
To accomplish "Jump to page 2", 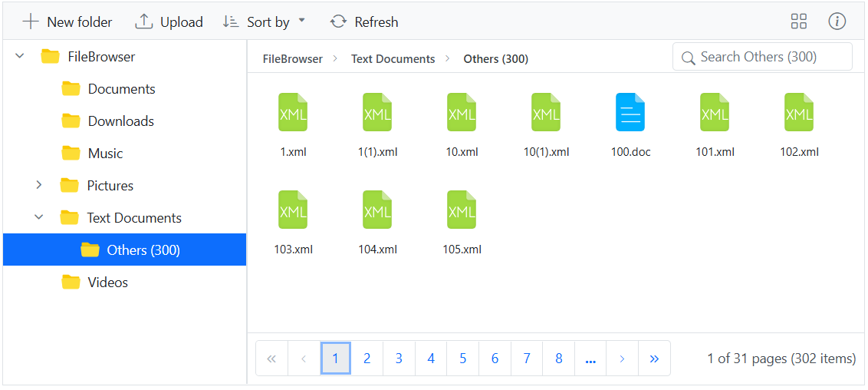I will pyautogui.click(x=367, y=359).
